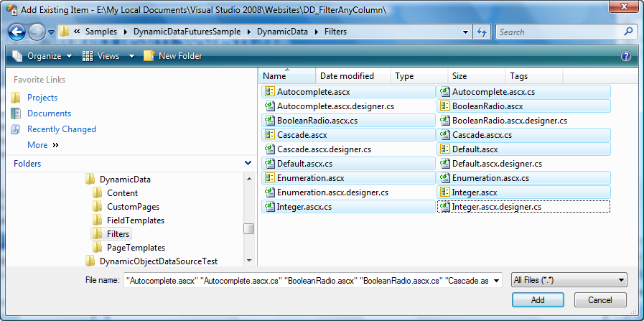The height and width of the screenshot is (321, 644).
Task: Click the Enumeration.ascx.cs file icon
Action: tap(445, 178)
